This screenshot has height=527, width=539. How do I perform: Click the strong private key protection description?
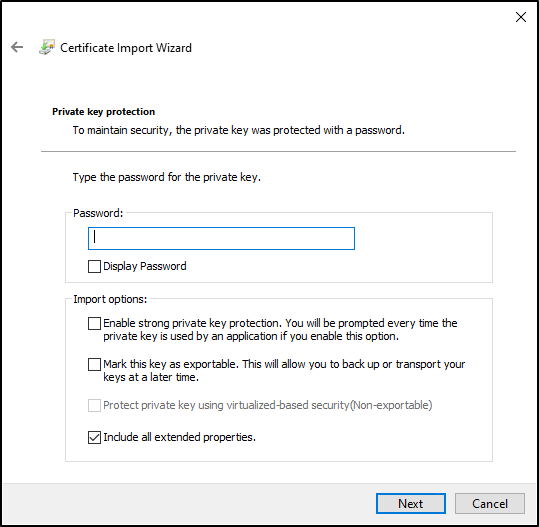tap(280, 330)
